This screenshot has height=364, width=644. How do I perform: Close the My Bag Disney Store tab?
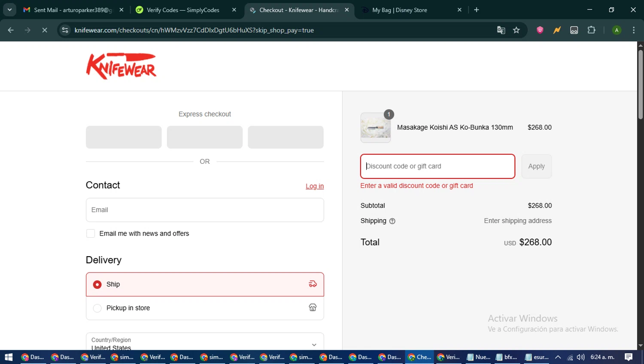pyautogui.click(x=459, y=10)
